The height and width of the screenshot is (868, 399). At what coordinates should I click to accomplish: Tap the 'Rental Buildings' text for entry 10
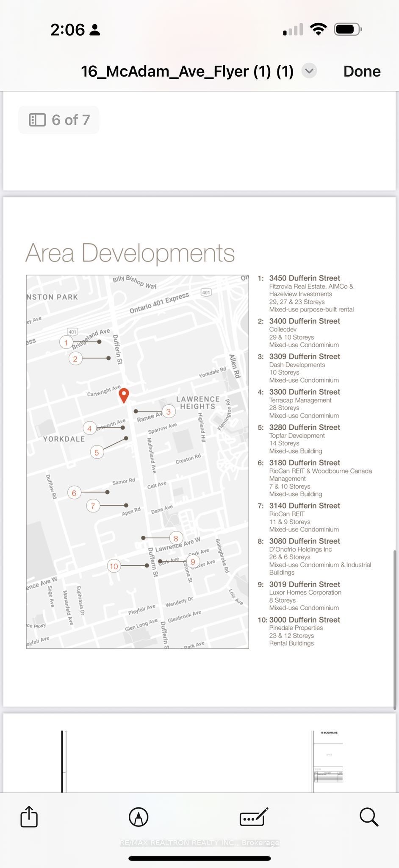pos(291,643)
